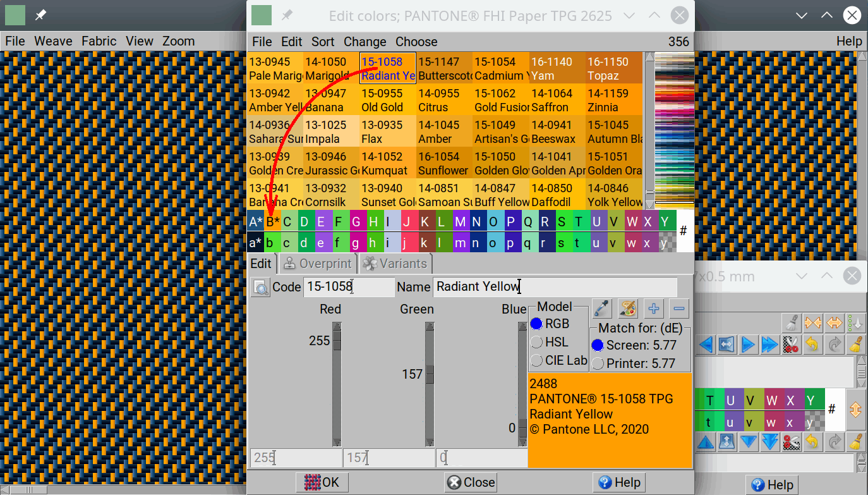This screenshot has height=495, width=868.
Task: Switch to the Overprint tab
Action: click(x=318, y=264)
